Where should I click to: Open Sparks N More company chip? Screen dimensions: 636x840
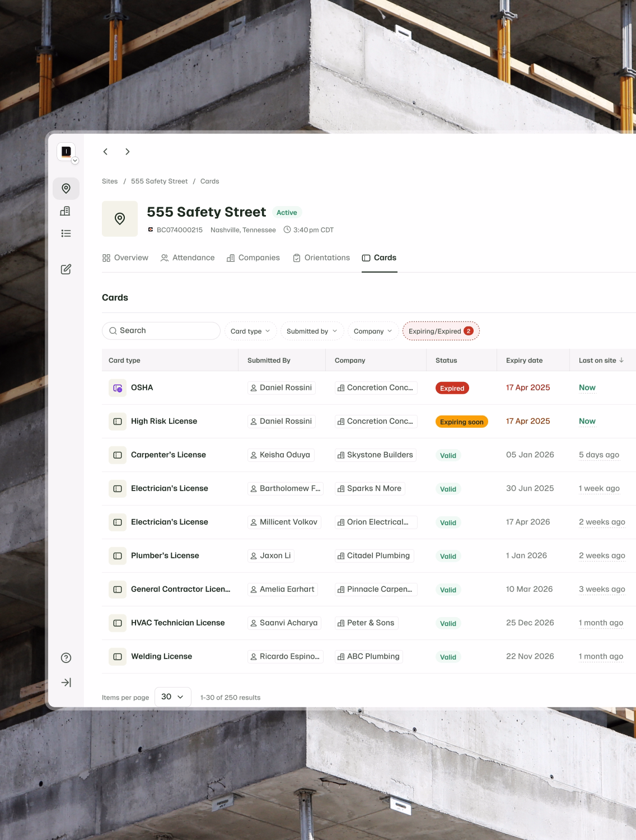[370, 488]
